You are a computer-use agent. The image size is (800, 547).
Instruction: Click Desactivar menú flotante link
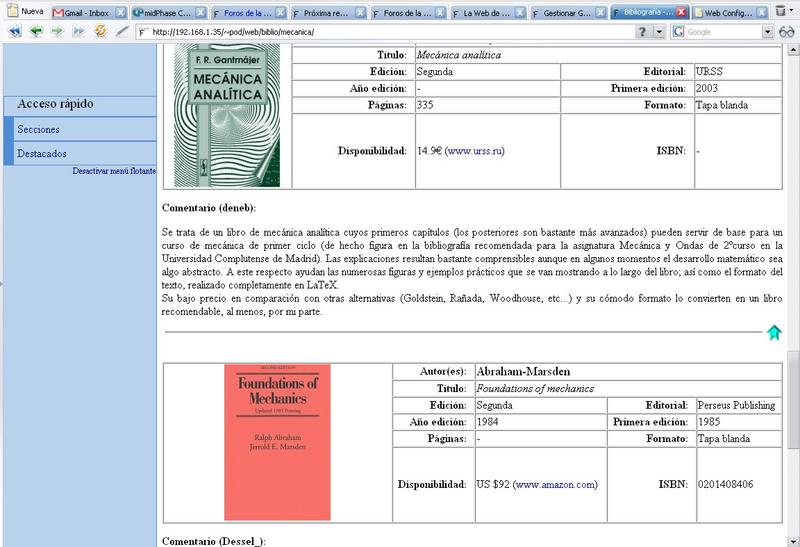114,171
